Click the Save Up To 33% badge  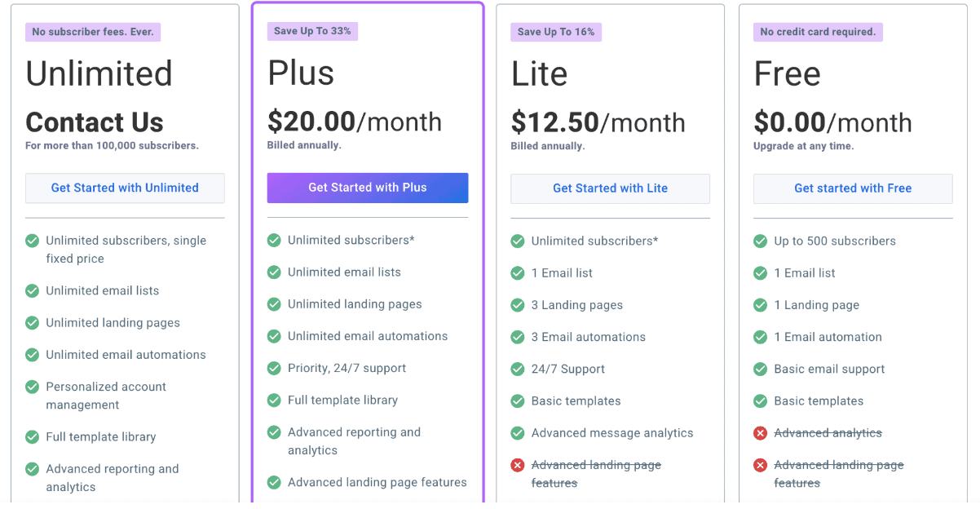313,31
